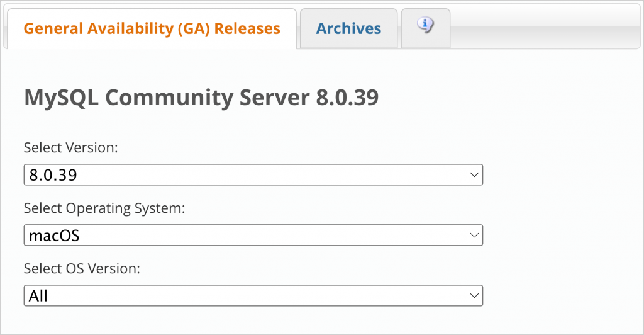Click the MySQL Community Server 8.0.39 heading
This screenshot has height=335, width=644.
click(x=201, y=98)
